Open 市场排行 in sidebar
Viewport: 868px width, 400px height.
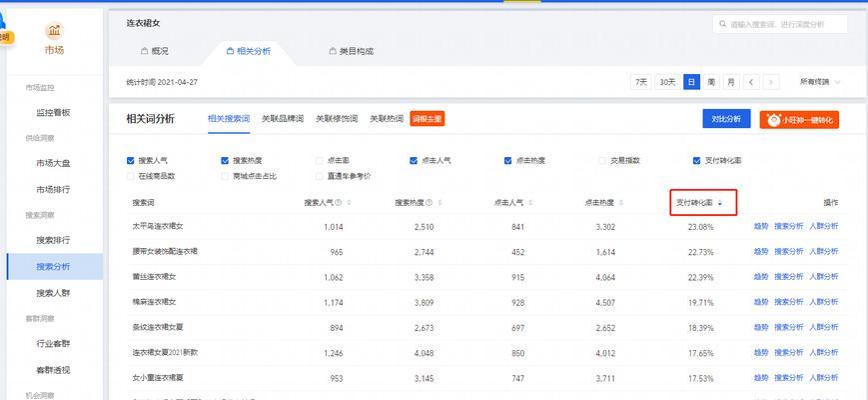coord(54,189)
